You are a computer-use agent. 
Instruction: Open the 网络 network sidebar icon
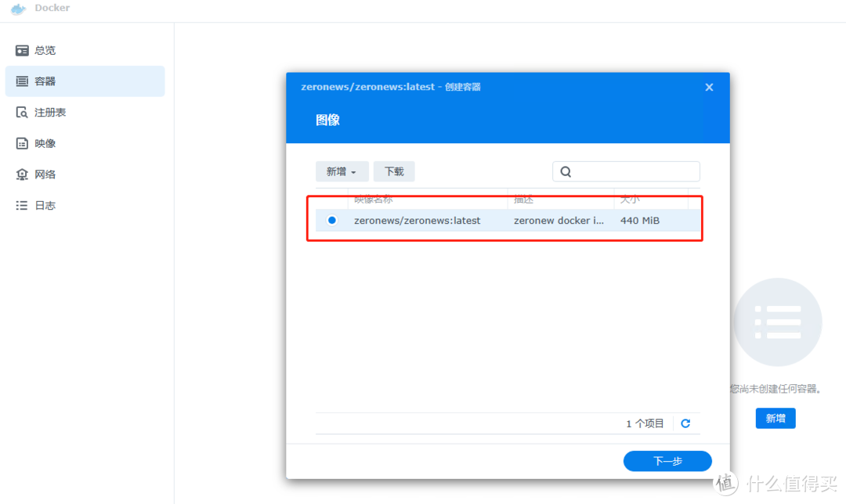click(x=22, y=174)
